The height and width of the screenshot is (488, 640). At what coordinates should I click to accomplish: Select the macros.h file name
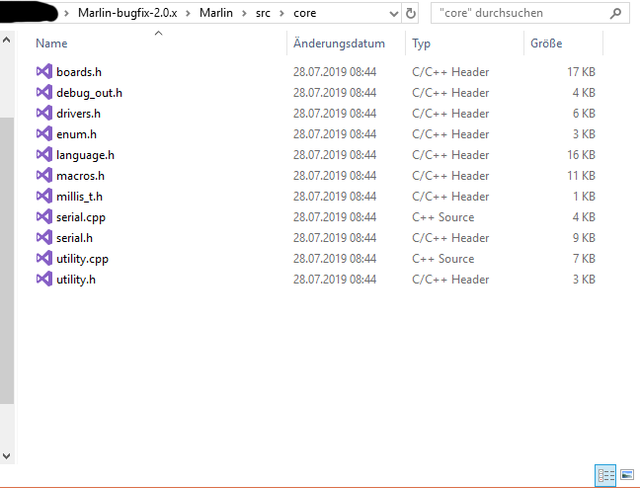pyautogui.click(x=80, y=176)
